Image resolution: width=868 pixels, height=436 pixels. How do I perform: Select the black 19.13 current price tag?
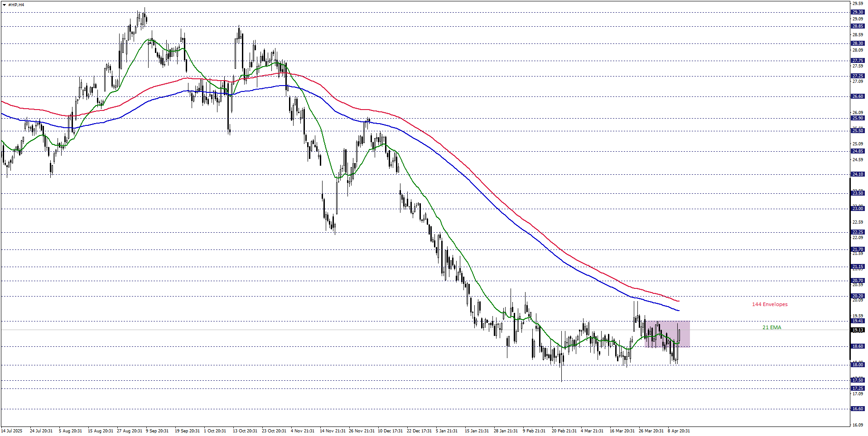click(858, 329)
